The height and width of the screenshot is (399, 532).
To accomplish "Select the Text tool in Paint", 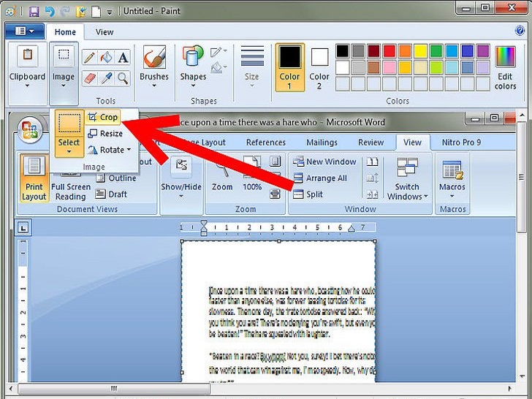I will tap(123, 57).
